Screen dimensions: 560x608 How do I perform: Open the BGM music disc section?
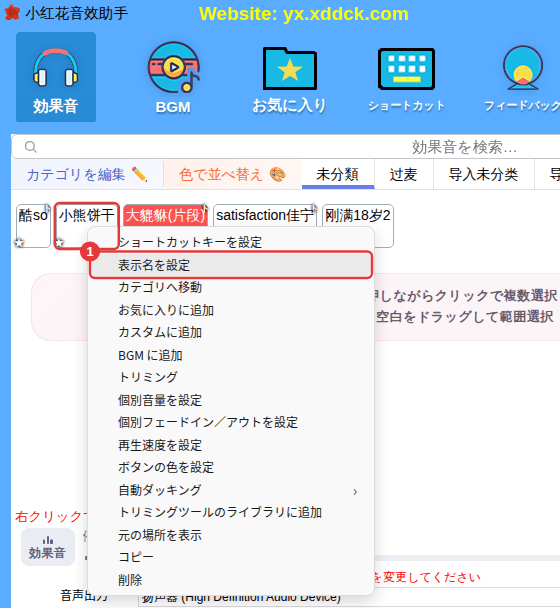click(173, 77)
